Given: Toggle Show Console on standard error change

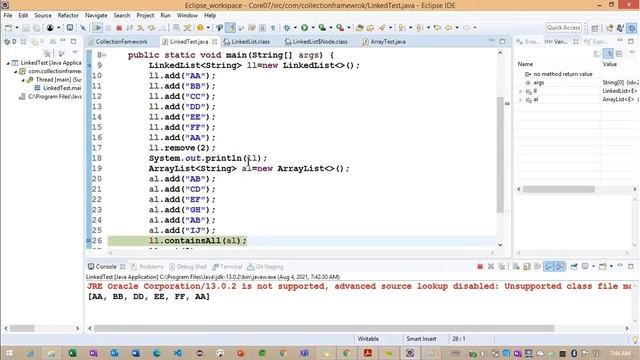Looking at the screenshot, I should tap(560, 267).
